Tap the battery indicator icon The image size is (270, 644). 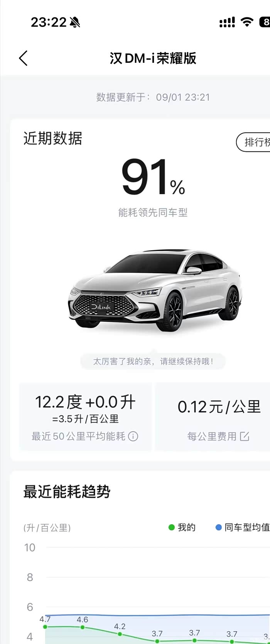tap(265, 22)
